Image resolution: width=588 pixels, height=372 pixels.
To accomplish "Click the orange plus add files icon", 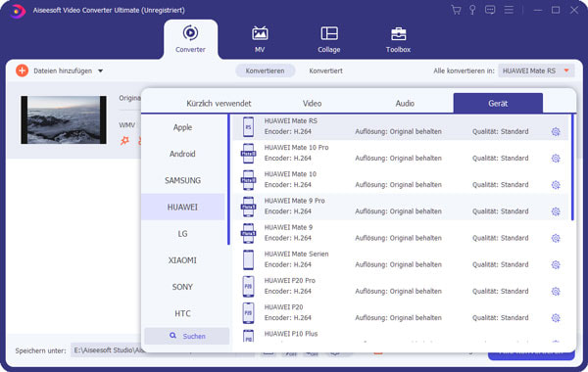I will pyautogui.click(x=22, y=70).
